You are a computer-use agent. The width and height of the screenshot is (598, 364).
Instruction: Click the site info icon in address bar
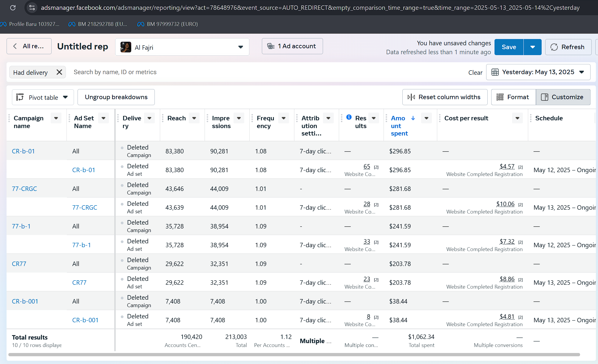coord(32,8)
